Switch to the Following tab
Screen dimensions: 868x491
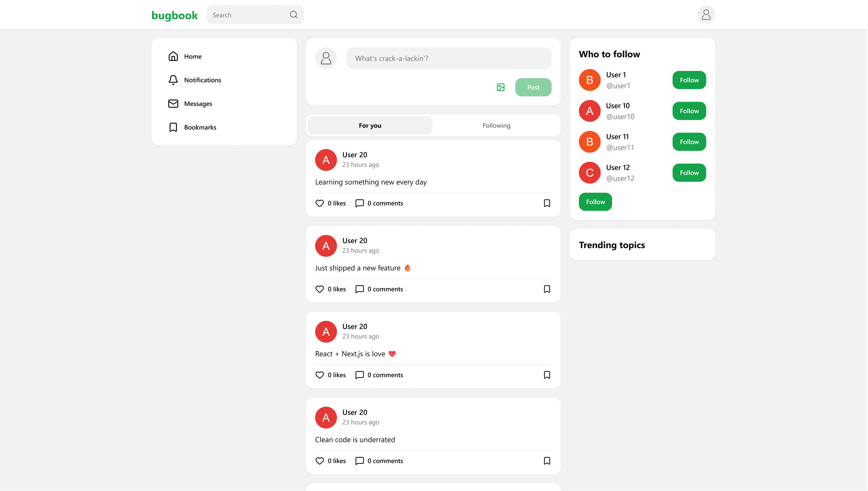point(496,125)
